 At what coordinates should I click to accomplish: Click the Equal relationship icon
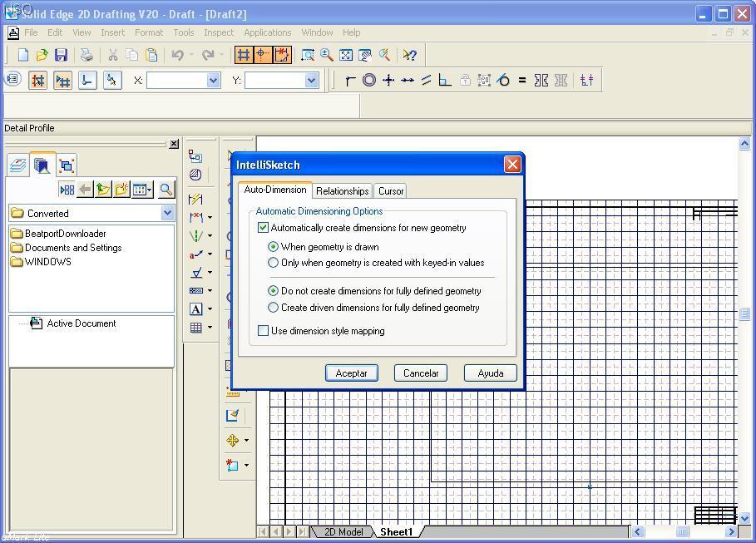coord(522,80)
